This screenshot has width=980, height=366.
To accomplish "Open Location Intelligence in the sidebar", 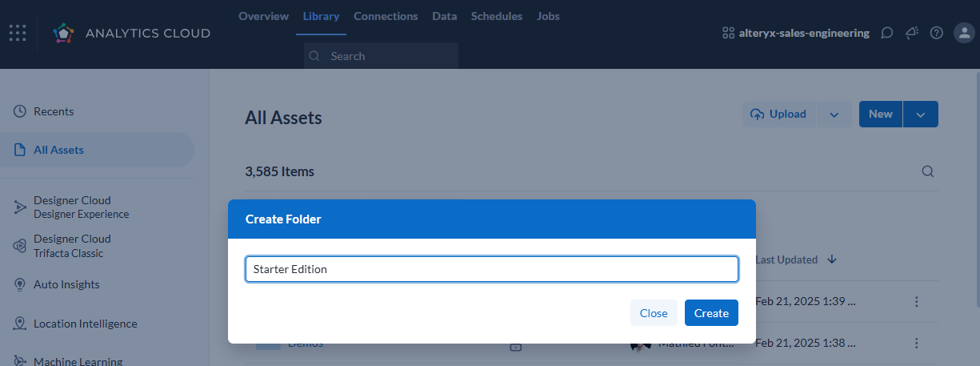I will pos(85,324).
